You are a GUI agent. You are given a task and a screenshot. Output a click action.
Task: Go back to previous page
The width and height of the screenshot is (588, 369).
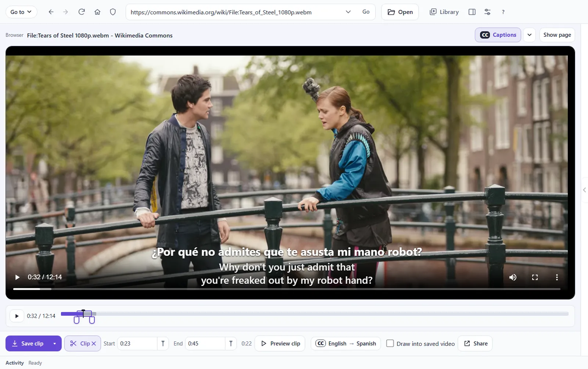coord(51,12)
